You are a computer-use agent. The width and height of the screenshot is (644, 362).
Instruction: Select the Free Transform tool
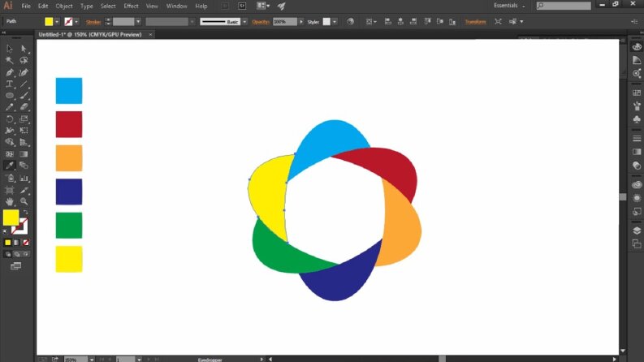click(24, 131)
